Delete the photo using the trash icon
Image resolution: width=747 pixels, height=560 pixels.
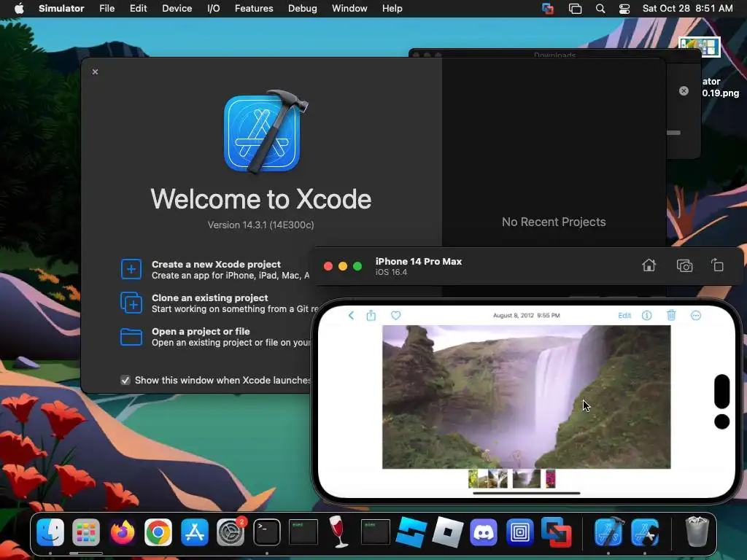tap(671, 315)
